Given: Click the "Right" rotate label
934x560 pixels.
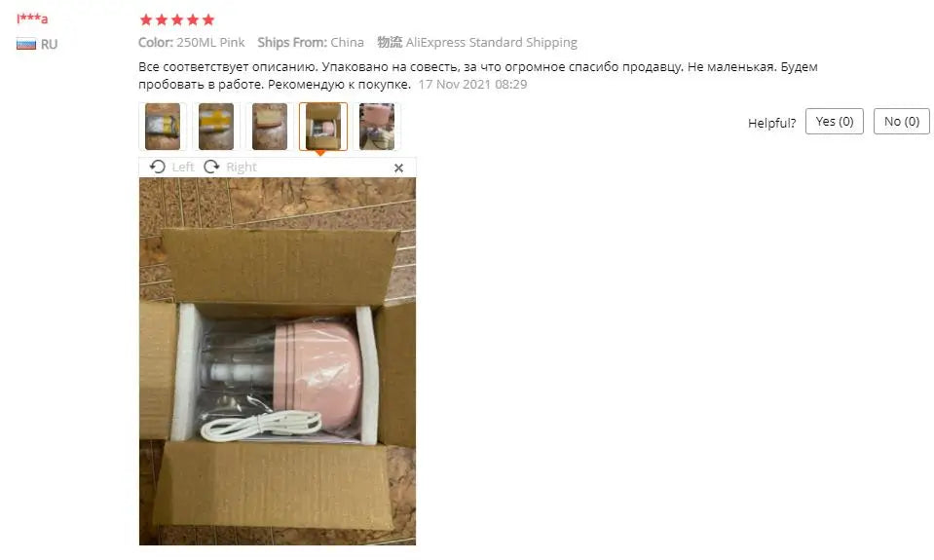Looking at the screenshot, I should [242, 168].
